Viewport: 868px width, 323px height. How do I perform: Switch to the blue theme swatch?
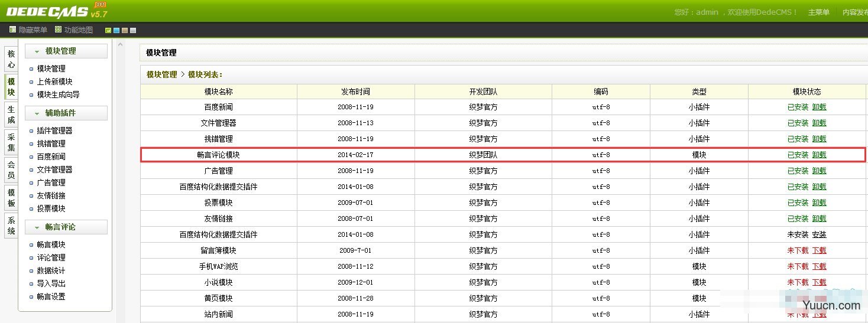click(x=116, y=30)
